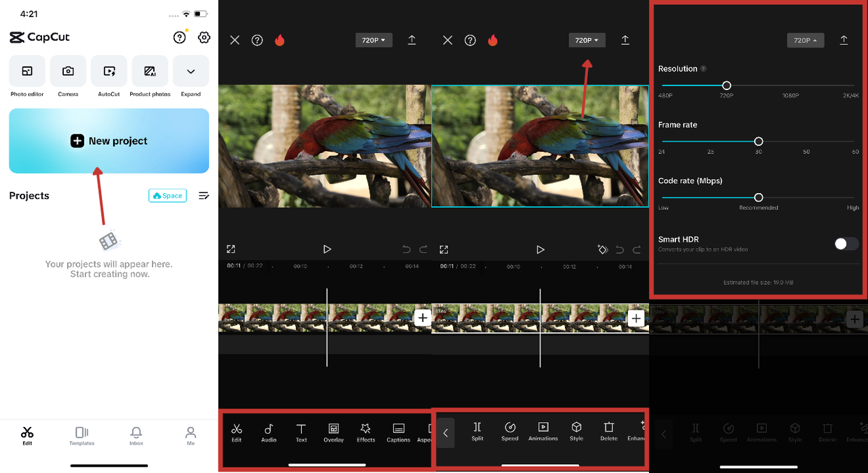
Task: Select Edit scissors tool in editor toolbar
Action: pos(237,433)
